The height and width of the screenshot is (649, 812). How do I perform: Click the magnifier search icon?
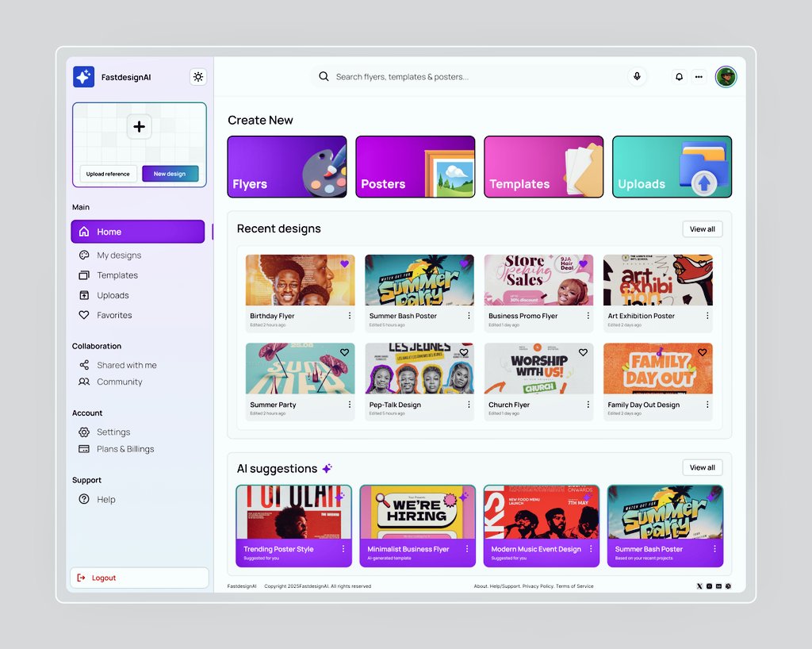coord(324,77)
